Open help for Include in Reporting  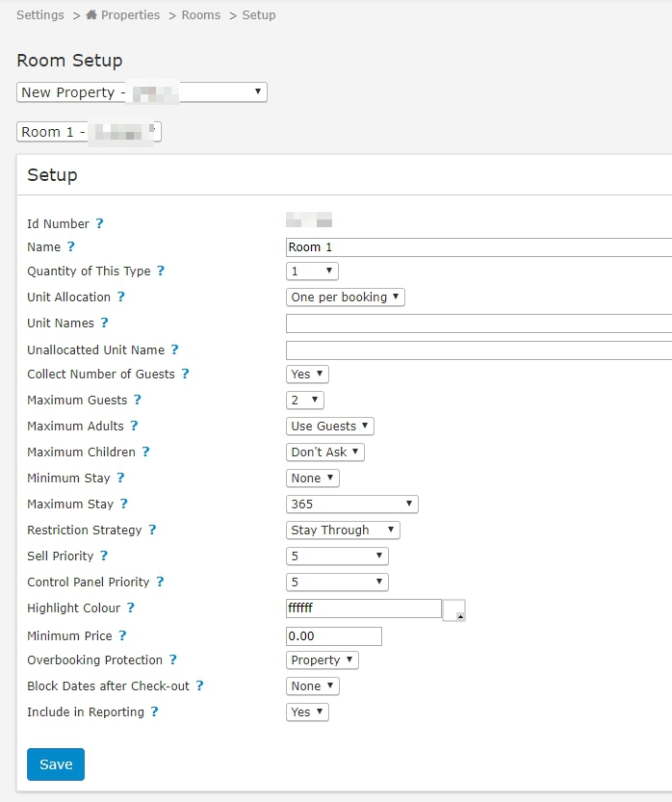pos(154,712)
